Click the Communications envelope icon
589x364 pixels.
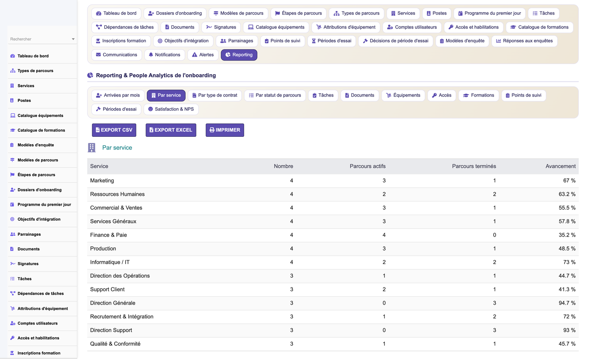click(98, 55)
